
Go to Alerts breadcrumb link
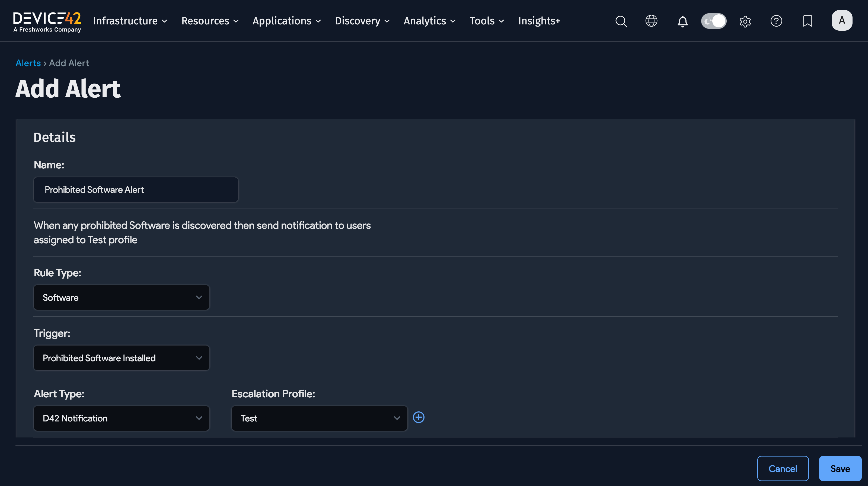28,63
